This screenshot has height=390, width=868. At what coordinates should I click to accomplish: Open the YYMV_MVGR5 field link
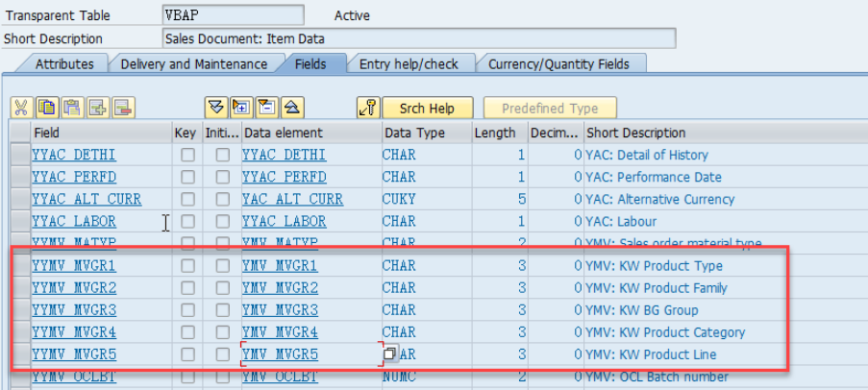pyautogui.click(x=74, y=354)
